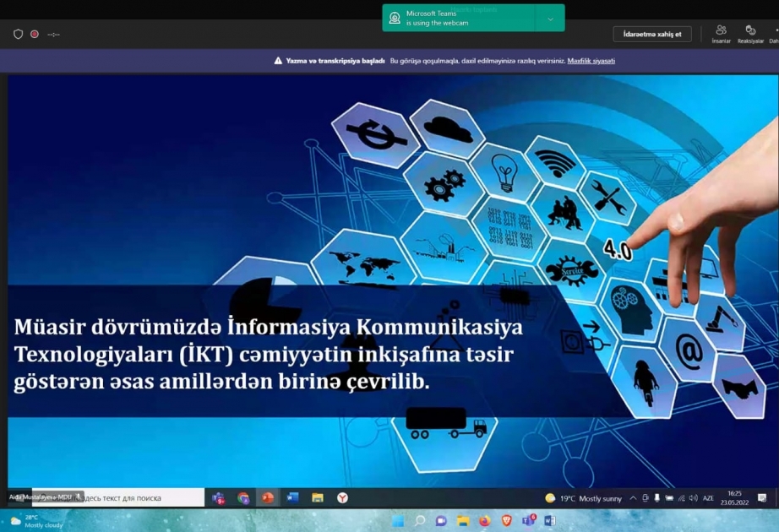Open Firefox on the Windows 11 taskbar
The width and height of the screenshot is (779, 532).
pyautogui.click(x=485, y=520)
